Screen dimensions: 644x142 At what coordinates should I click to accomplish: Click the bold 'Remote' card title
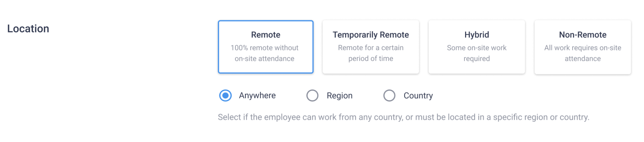click(x=266, y=35)
